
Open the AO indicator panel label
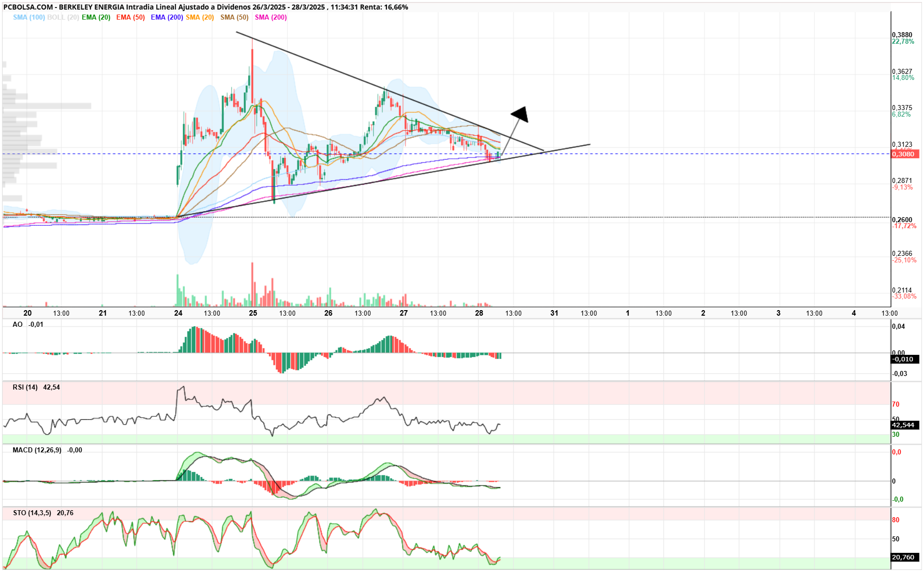18,324
